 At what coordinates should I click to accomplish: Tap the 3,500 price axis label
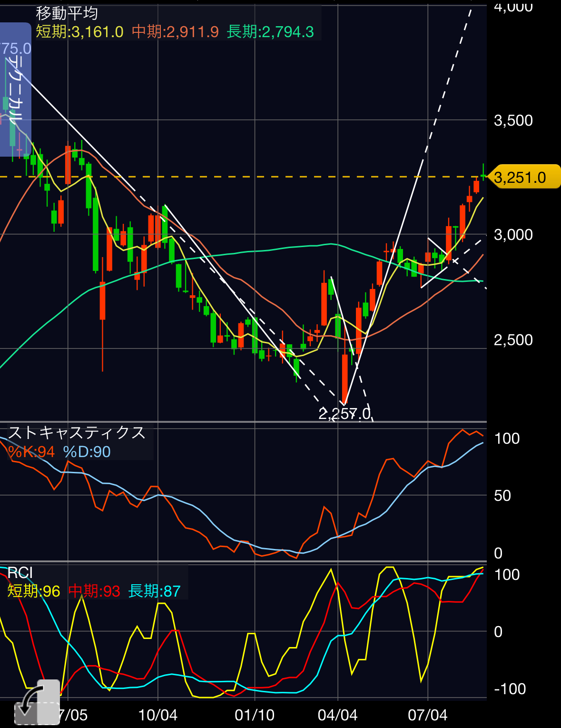(513, 120)
